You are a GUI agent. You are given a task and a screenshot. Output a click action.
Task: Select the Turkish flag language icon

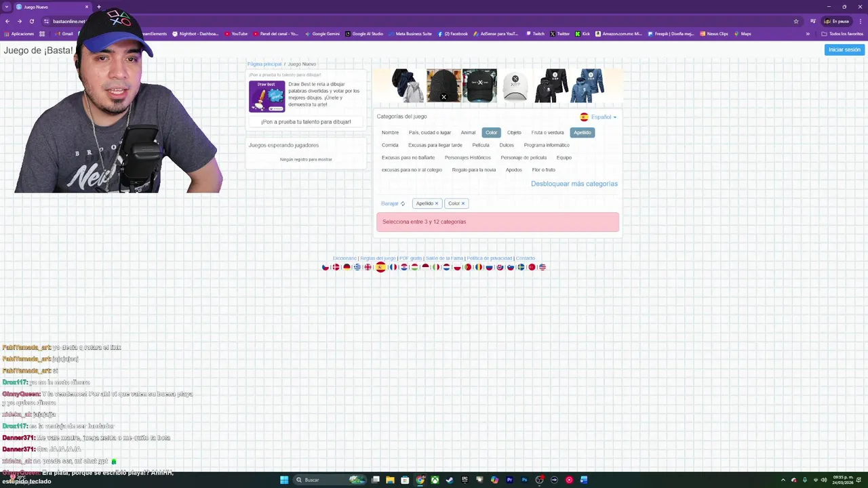(x=532, y=267)
